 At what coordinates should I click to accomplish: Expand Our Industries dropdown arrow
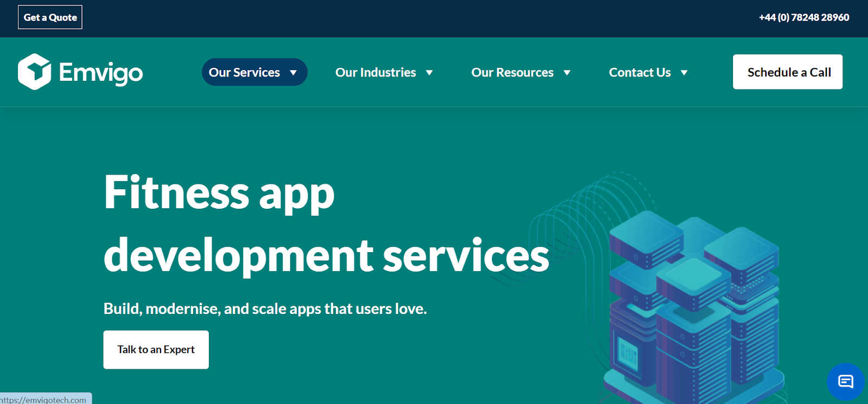pos(429,73)
